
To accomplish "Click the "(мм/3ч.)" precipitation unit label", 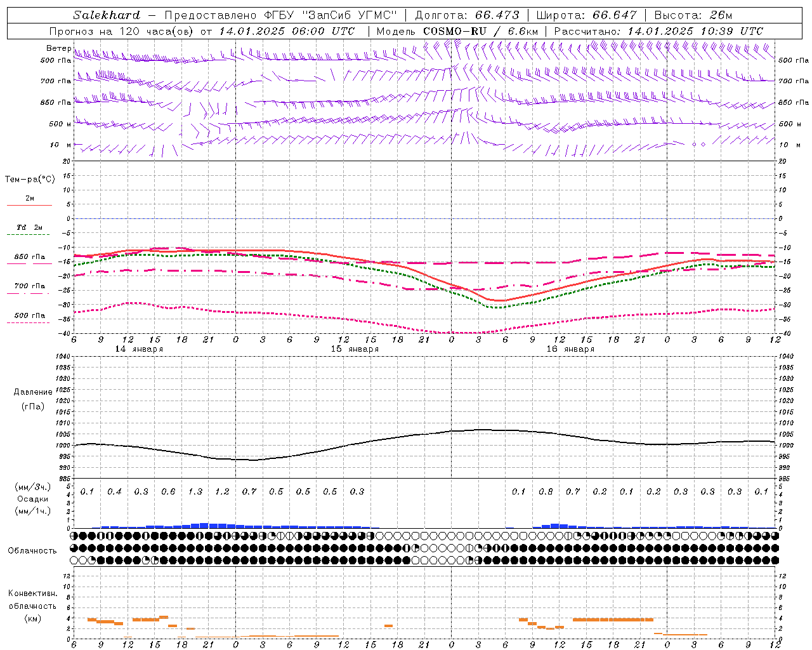I will (33, 487).
